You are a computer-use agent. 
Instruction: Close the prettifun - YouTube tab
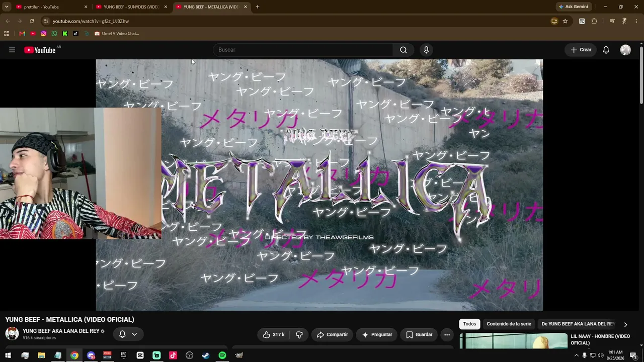coord(86,7)
